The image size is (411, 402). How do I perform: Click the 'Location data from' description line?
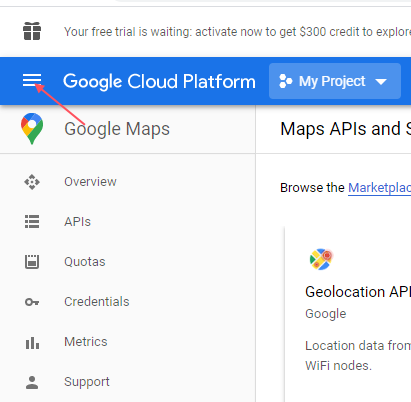point(358,346)
